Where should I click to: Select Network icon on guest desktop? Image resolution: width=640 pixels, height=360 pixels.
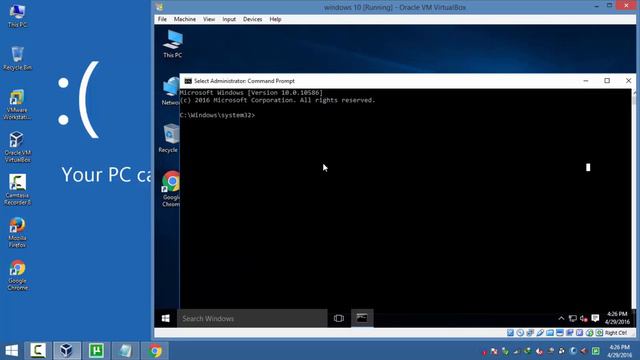point(171,91)
